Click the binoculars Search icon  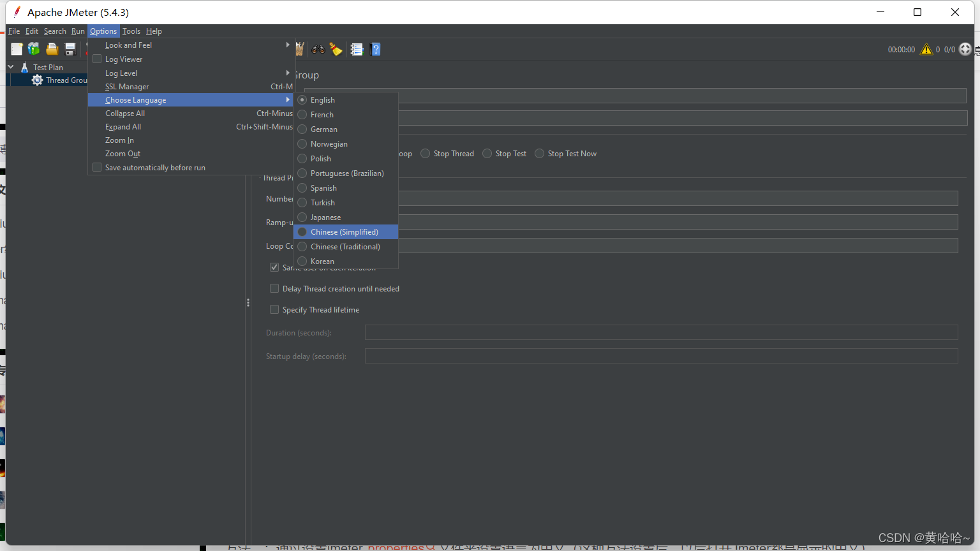pos(318,49)
